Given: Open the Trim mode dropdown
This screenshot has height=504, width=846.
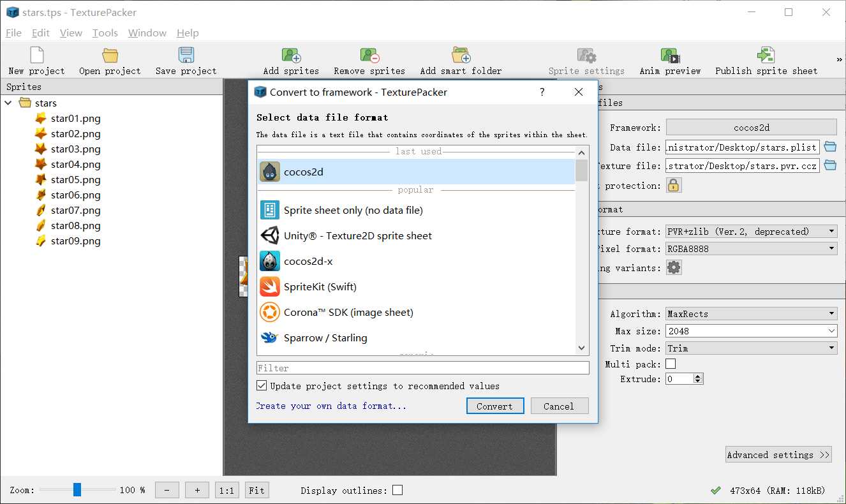Looking at the screenshot, I should tap(752, 348).
